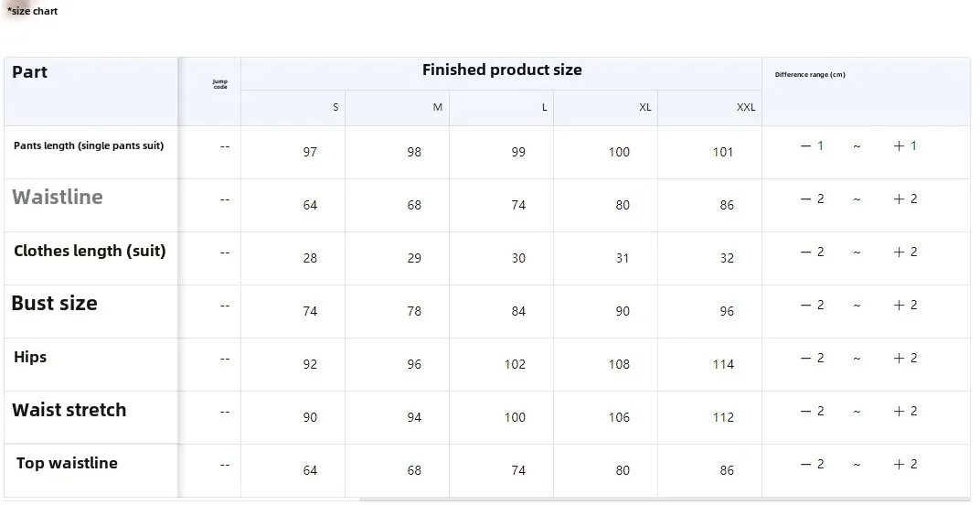Click the Bust size row label
Screen dimensions: 980x505
click(54, 304)
